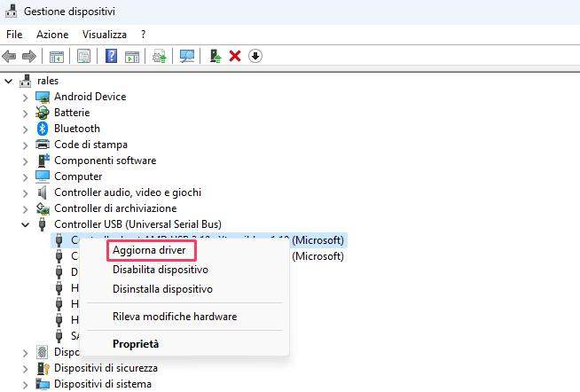This screenshot has width=580, height=392.
Task: Expand Controller audio, video e giochi
Action: click(x=25, y=193)
